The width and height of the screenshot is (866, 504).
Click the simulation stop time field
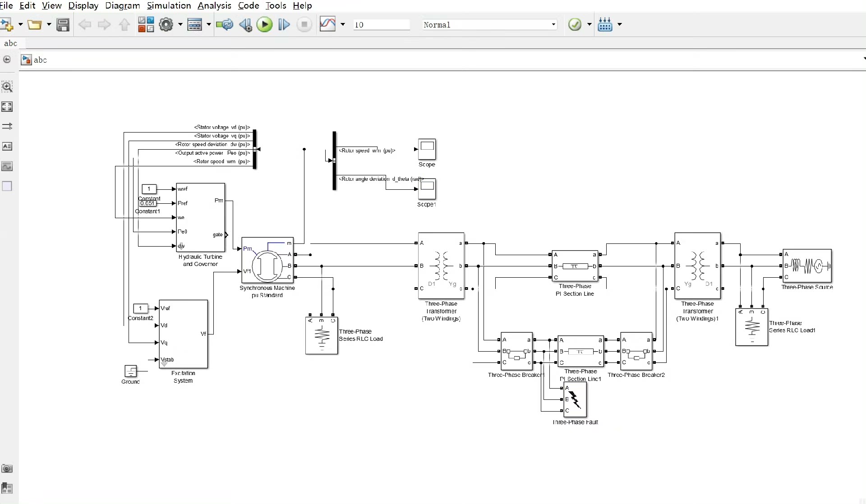coord(381,25)
